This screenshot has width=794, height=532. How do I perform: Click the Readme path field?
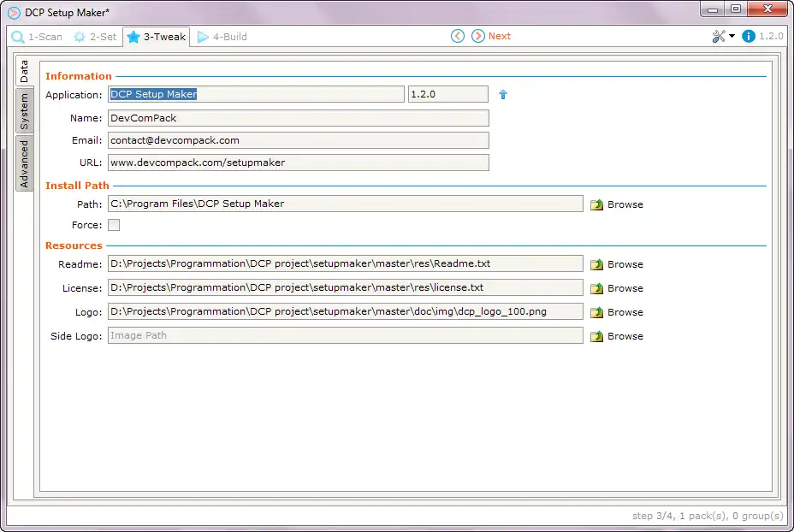tap(346, 263)
